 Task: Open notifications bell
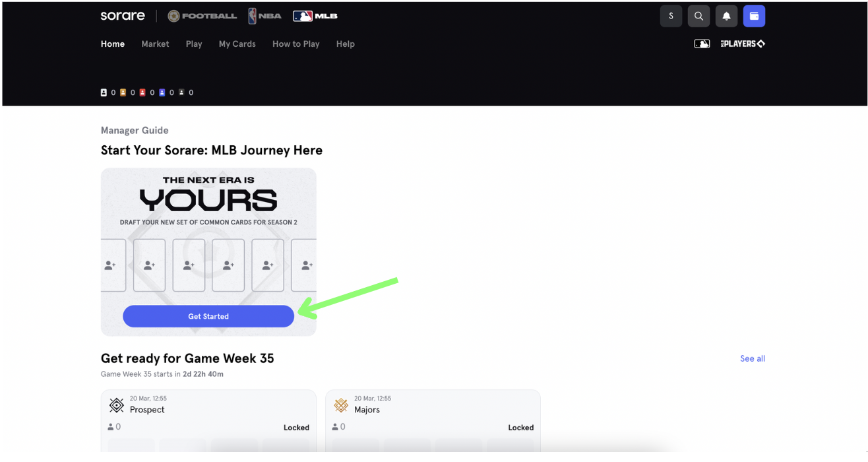coord(726,16)
